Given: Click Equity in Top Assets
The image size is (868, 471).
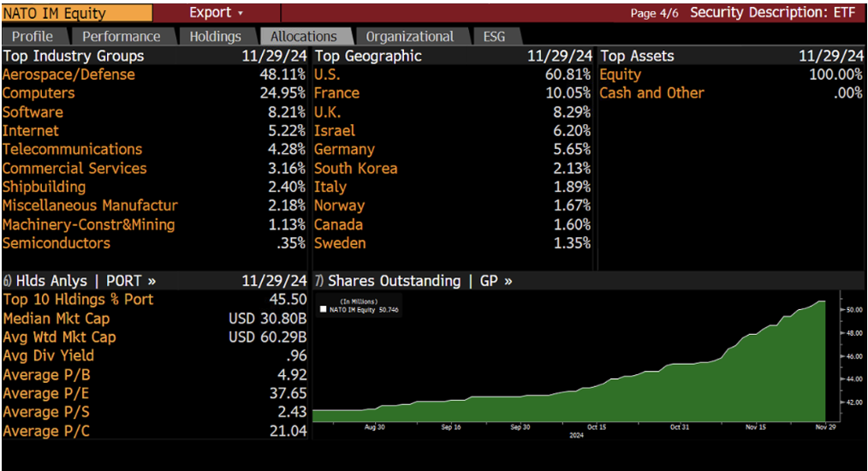Looking at the screenshot, I should click(731, 75).
